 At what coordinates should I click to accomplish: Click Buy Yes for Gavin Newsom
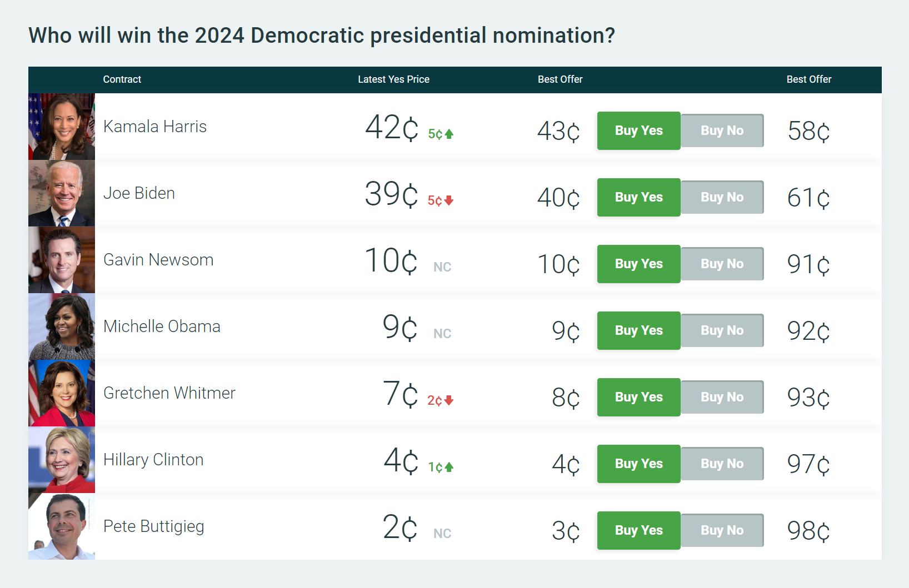638,264
